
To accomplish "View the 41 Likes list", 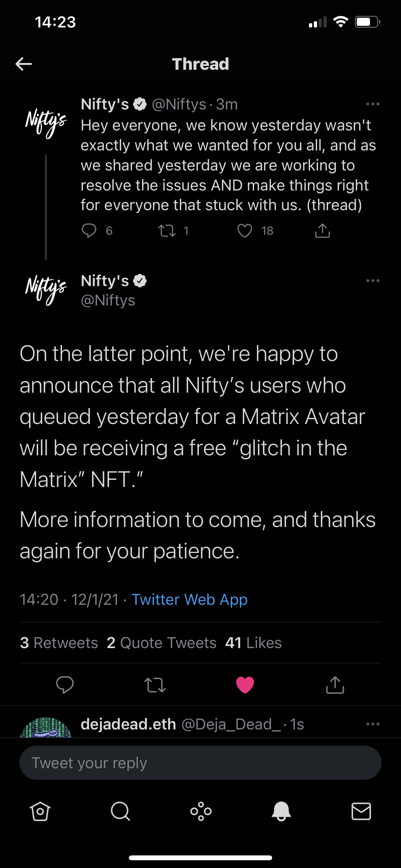I will tap(253, 643).
